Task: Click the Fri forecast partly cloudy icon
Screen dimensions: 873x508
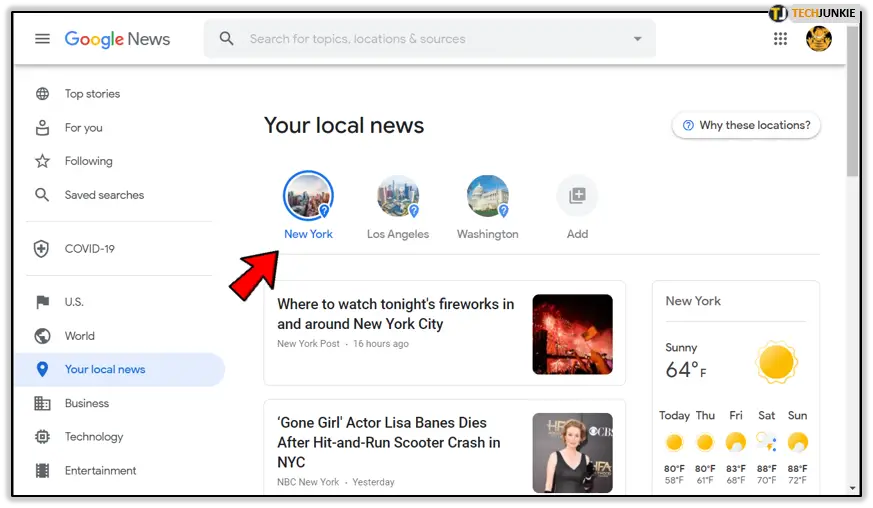Action: click(735, 442)
